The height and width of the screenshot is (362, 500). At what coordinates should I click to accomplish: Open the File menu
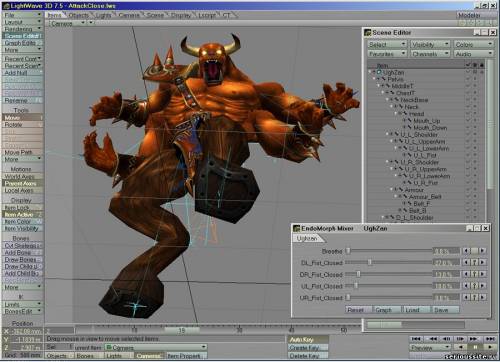[23, 15]
